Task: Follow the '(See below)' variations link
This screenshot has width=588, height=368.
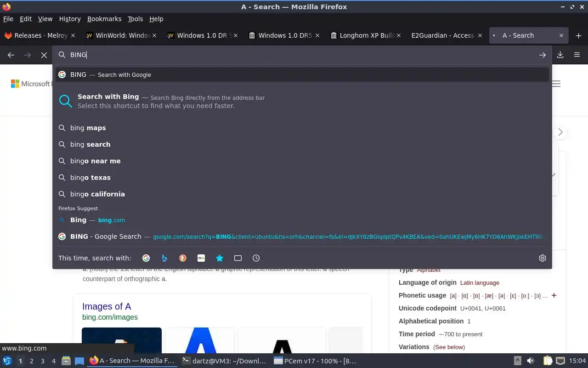Action: [449, 347]
